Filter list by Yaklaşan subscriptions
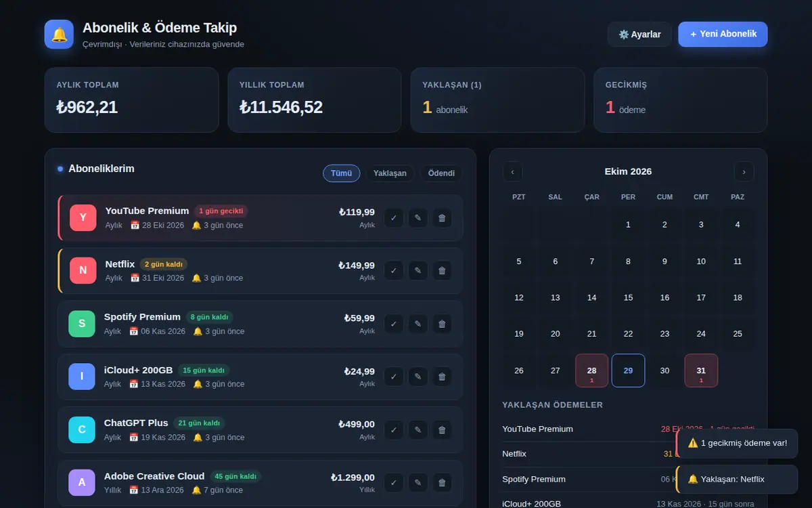The height and width of the screenshot is (508, 812). coord(390,173)
